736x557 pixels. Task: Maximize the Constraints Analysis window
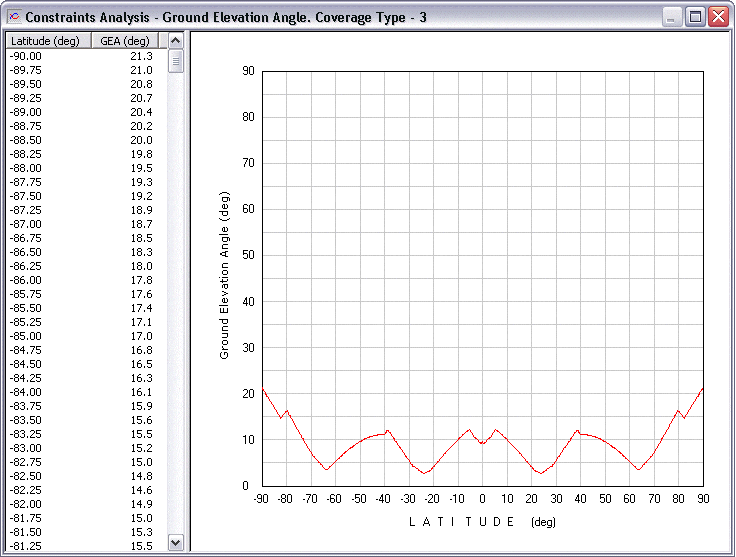[695, 17]
